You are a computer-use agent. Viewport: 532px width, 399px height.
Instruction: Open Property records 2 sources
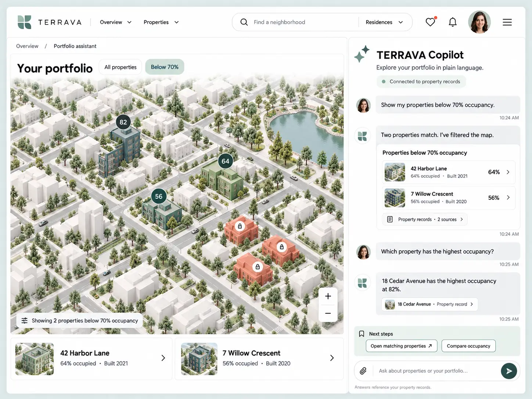(425, 219)
